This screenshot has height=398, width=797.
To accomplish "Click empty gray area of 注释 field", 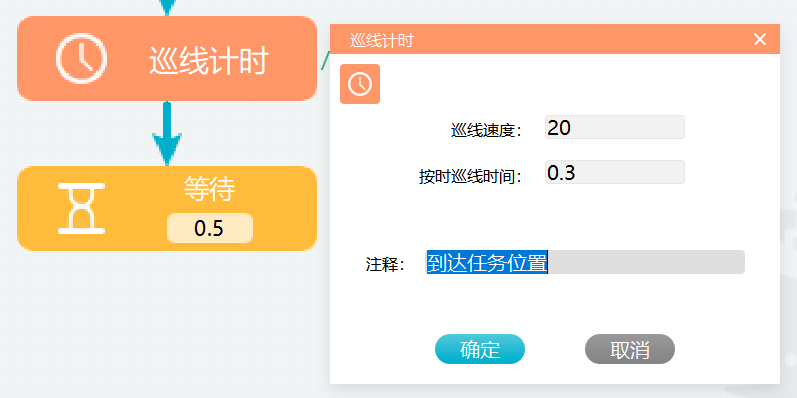I will click(646, 262).
